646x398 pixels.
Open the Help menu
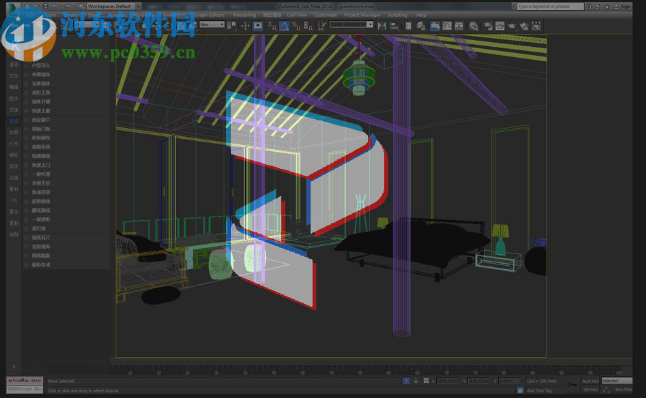pos(421,15)
